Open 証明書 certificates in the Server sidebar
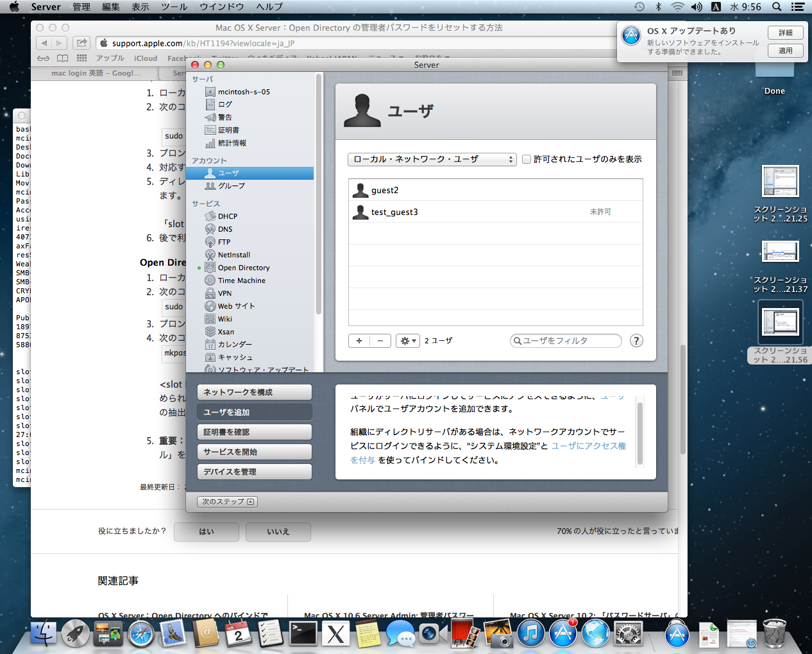Viewport: 812px width, 654px height. coord(222,130)
